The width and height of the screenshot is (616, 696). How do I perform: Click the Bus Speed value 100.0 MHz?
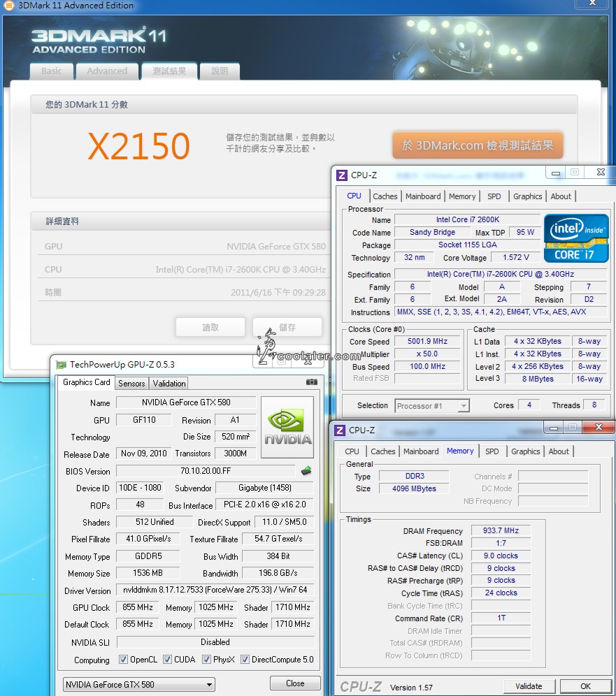pyautogui.click(x=428, y=366)
